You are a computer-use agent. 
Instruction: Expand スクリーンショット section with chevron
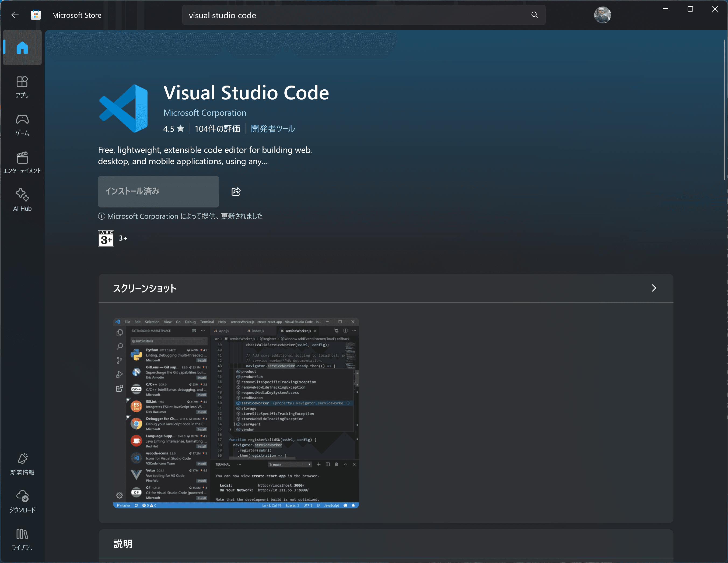click(654, 288)
